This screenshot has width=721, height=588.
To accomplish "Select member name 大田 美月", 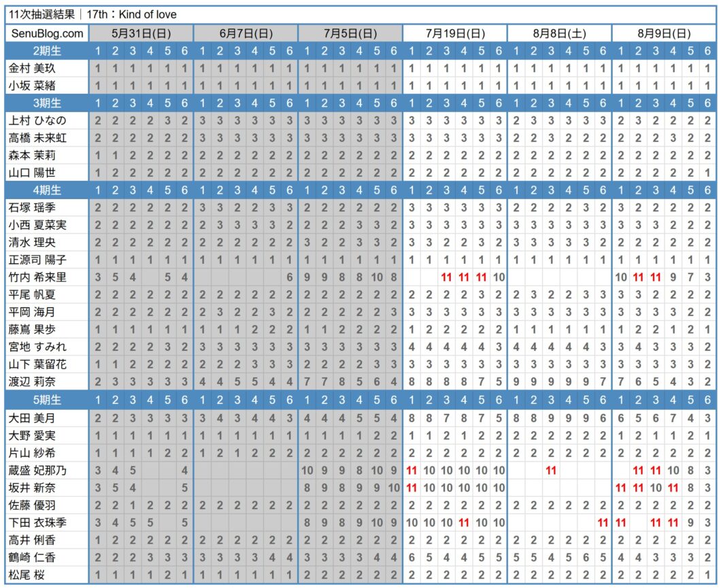I will (x=32, y=418).
